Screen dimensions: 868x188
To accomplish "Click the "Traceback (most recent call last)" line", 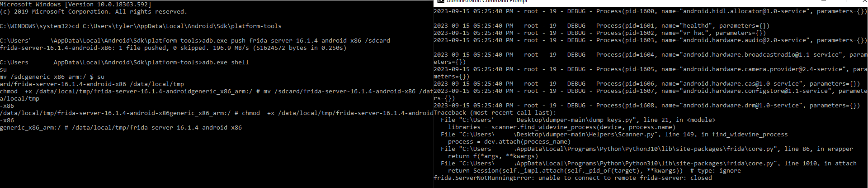I will [x=495, y=113].
